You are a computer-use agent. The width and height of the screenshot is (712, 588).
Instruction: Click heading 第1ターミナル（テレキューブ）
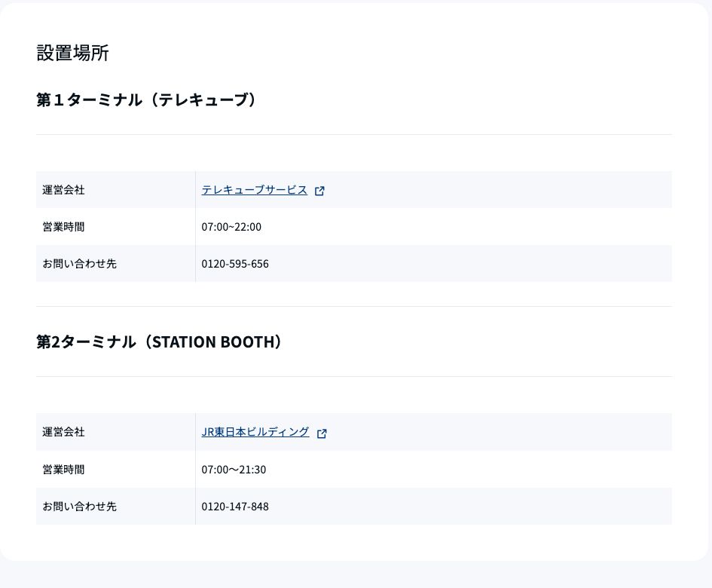point(146,100)
